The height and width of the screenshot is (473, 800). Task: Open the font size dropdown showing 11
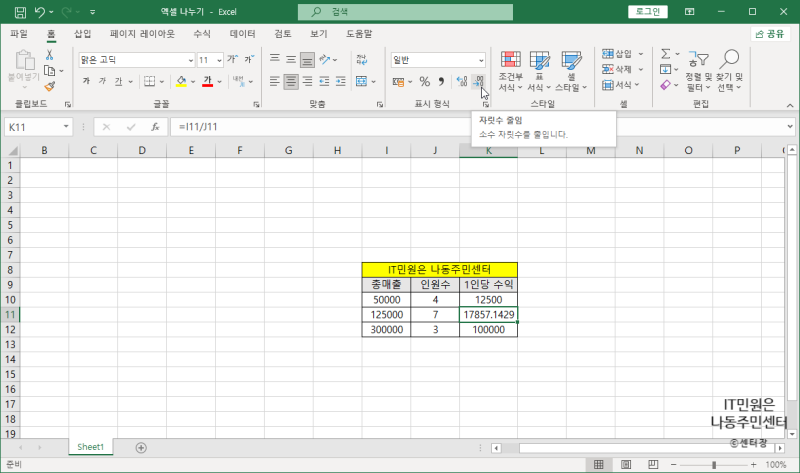click(219, 60)
